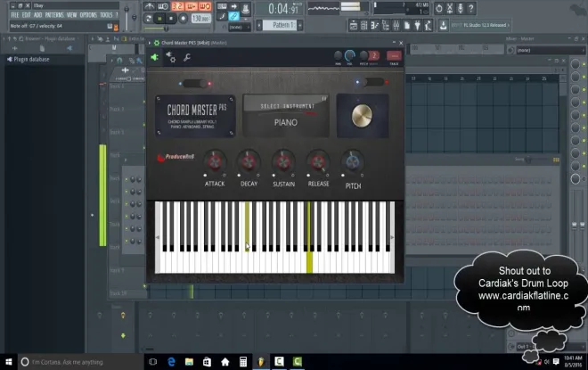Click the audio editor scissors icon

[x=450, y=8]
